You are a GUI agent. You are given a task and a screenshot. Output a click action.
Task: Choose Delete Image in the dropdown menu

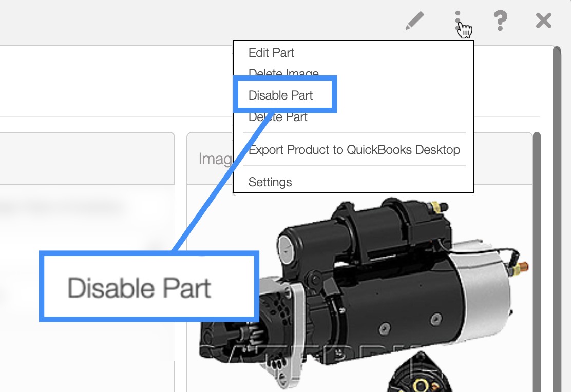point(283,72)
